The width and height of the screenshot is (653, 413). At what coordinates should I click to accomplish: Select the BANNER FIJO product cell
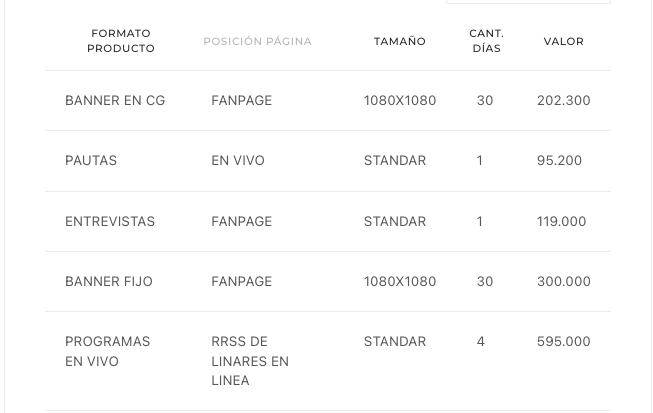[x=109, y=281]
